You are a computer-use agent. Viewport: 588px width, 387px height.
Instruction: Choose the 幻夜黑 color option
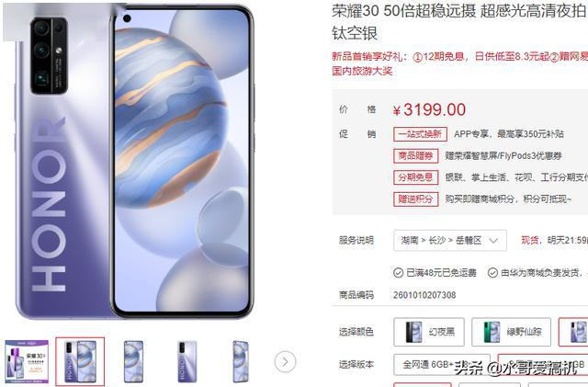429,332
